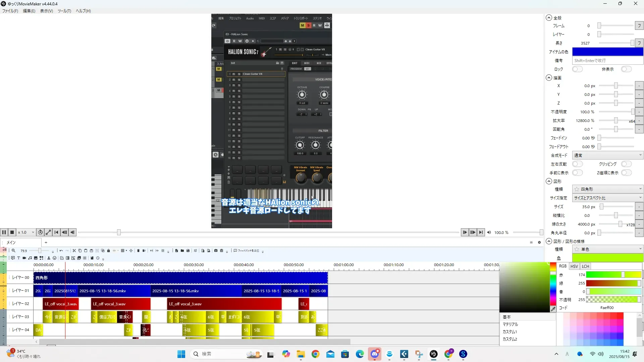This screenshot has width=644, height=362.
Task: Pause playback with the pause button
Action: point(4,232)
